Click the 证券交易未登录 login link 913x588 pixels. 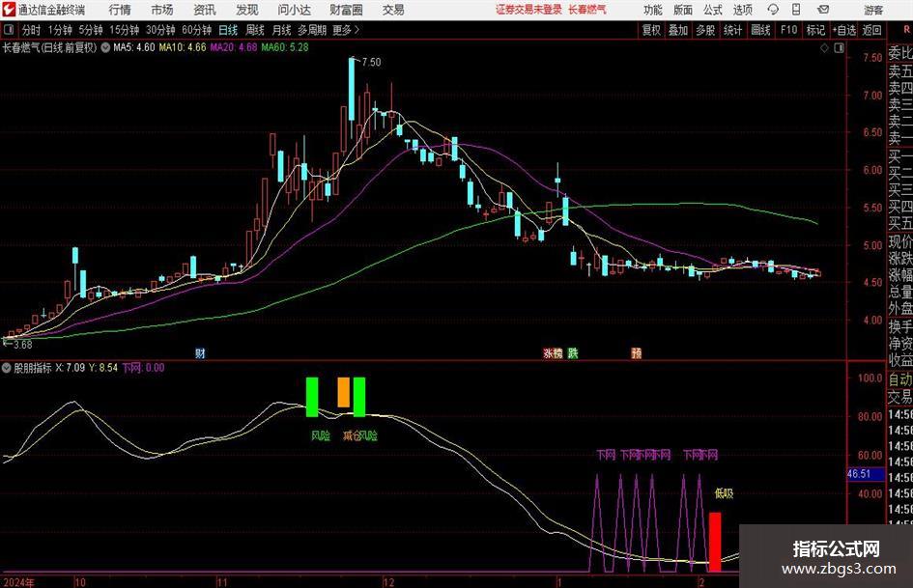click(528, 10)
